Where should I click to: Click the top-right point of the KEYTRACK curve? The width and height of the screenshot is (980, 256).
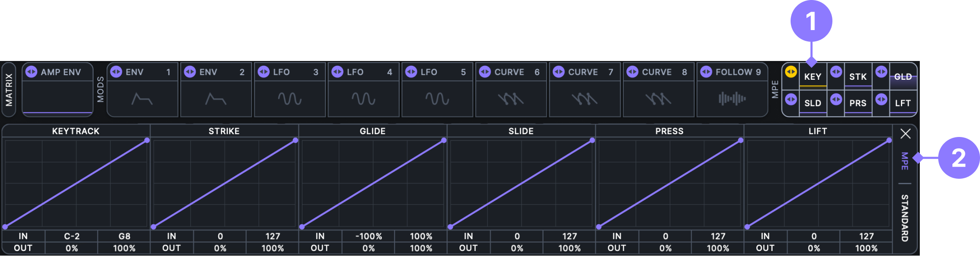(x=147, y=140)
